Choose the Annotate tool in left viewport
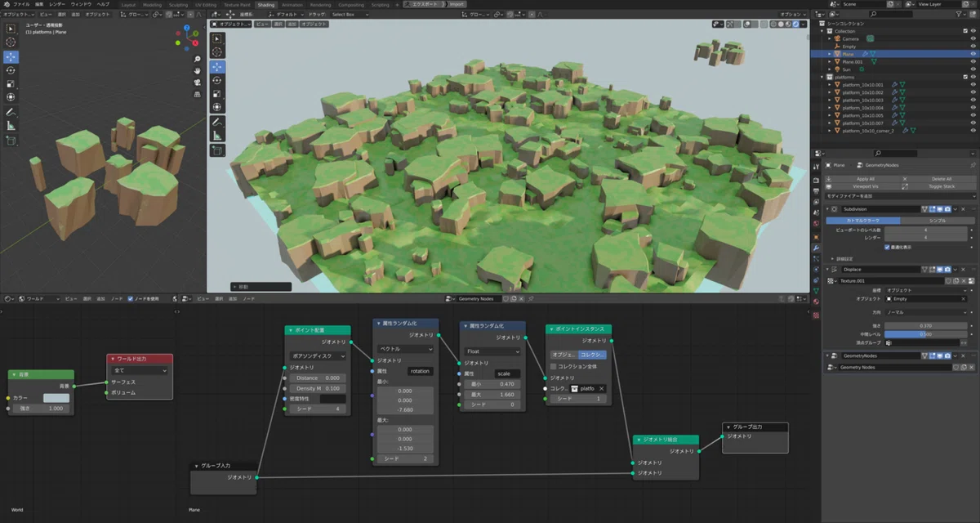Screen dimensions: 980x523 tap(11, 112)
